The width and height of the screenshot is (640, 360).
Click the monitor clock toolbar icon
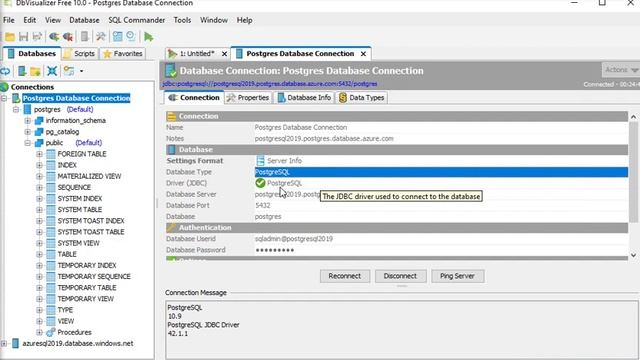pyautogui.click(x=131, y=37)
